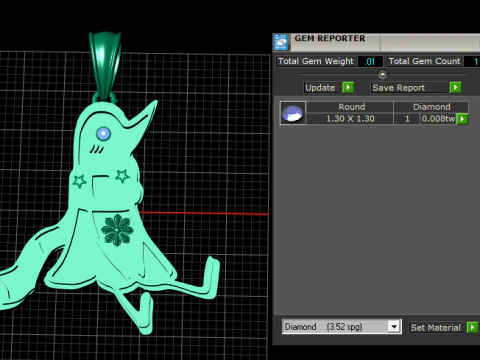The width and height of the screenshot is (480, 360).
Task: Click the 0.008tw weight cell
Action: (438, 119)
